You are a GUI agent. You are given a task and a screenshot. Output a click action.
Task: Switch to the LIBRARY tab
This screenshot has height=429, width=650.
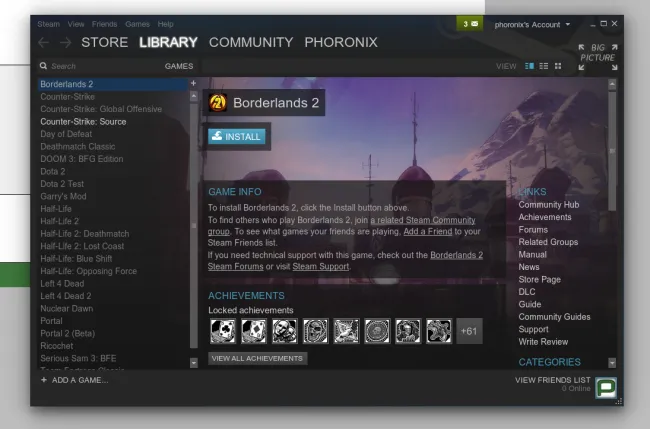(x=168, y=42)
